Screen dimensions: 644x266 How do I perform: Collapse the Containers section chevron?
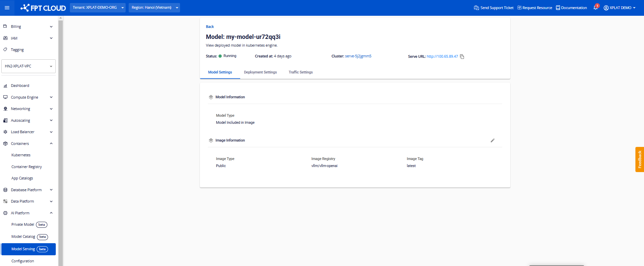(x=51, y=143)
